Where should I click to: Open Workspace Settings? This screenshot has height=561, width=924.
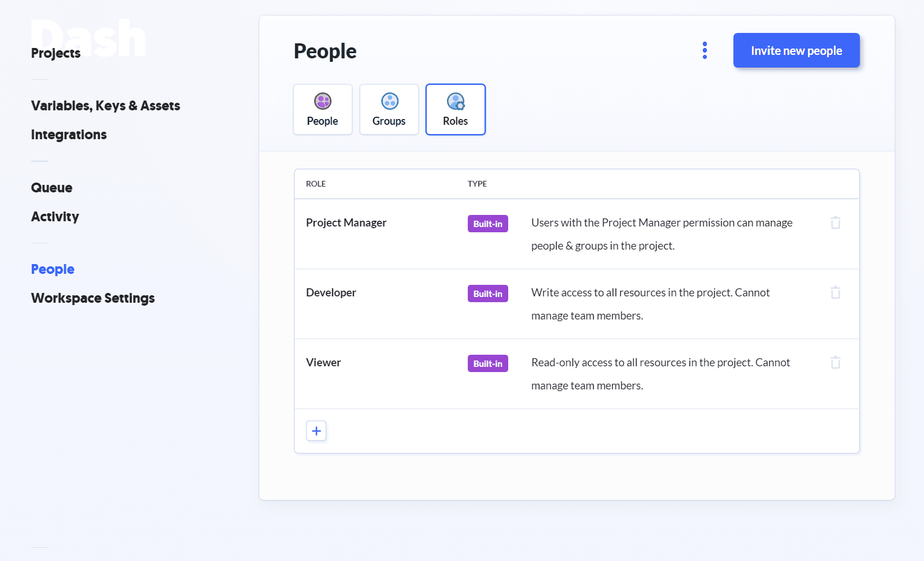click(x=92, y=298)
